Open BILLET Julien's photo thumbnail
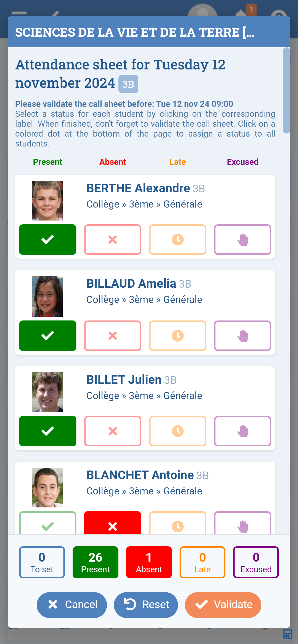 47,392
